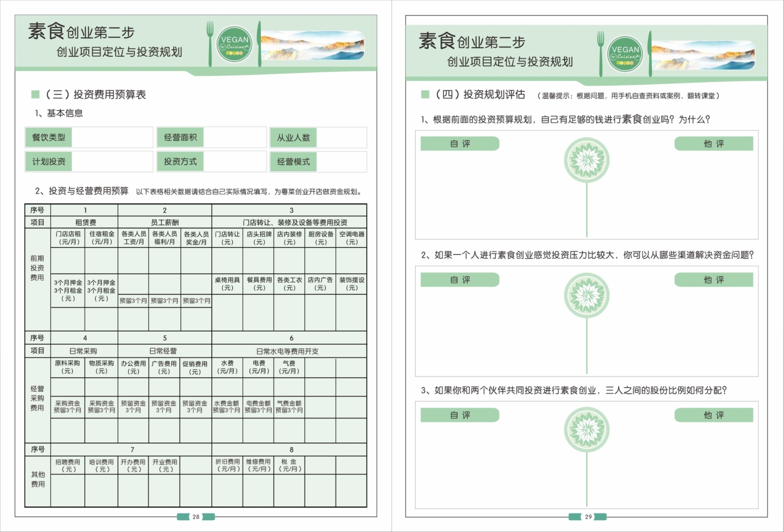Click the empty cell under 门店店租 heading
The height and width of the screenshot is (532, 784).
point(68,260)
